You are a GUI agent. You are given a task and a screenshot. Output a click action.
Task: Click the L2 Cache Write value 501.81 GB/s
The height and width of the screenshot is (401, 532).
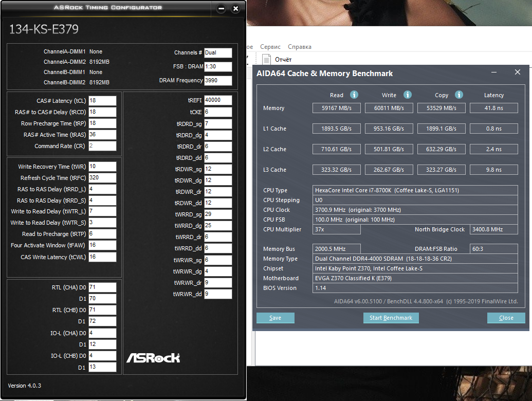(x=389, y=149)
